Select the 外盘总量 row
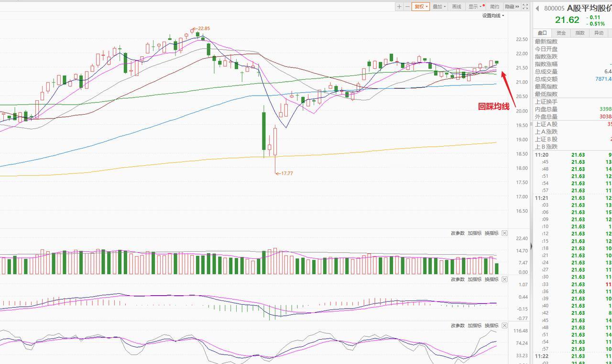The height and width of the screenshot is (364, 612). click(572, 117)
